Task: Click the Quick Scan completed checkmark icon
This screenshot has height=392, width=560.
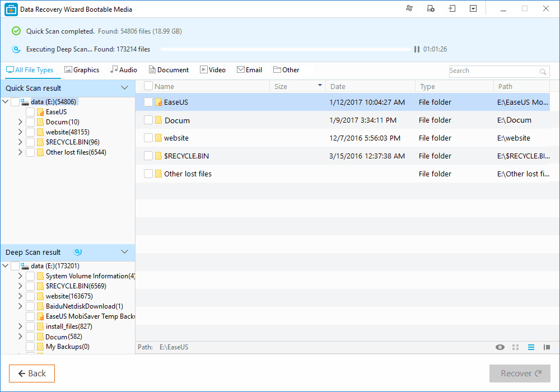Action: click(16, 31)
